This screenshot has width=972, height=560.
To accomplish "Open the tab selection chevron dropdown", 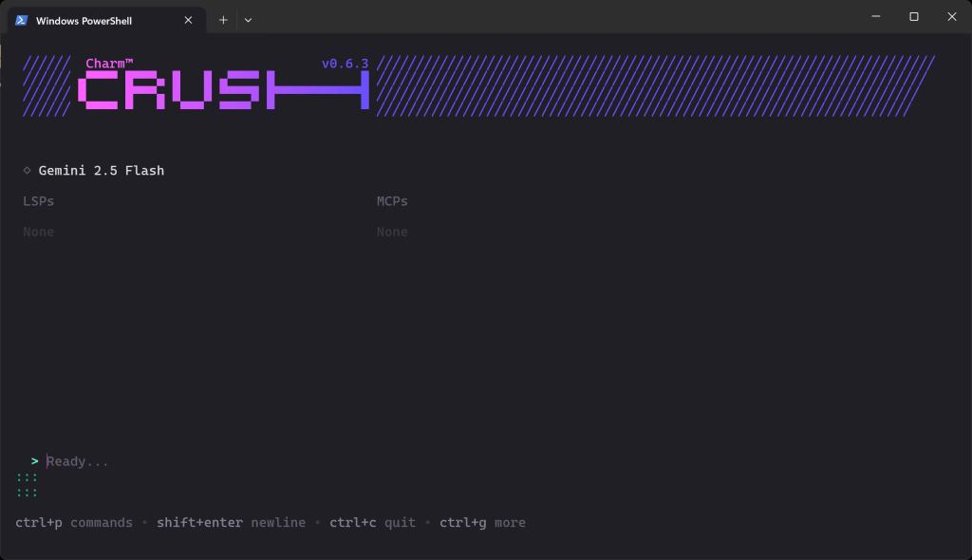I will point(248,19).
